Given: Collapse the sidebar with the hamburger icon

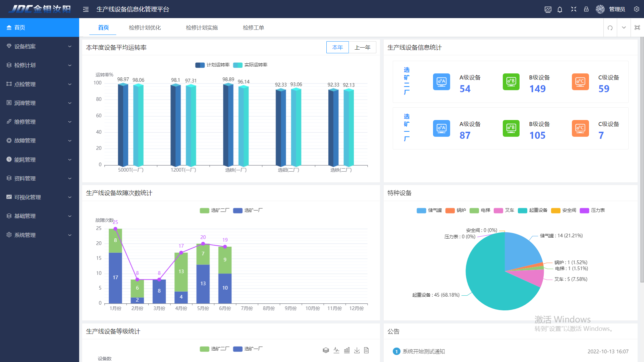Looking at the screenshot, I should (86, 9).
